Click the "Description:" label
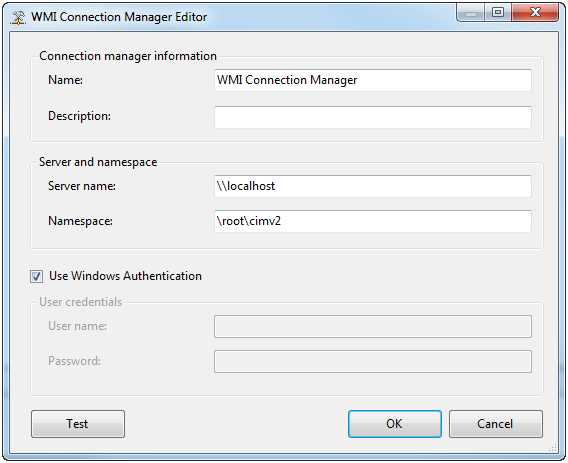This screenshot has width=568, height=463. [79, 116]
